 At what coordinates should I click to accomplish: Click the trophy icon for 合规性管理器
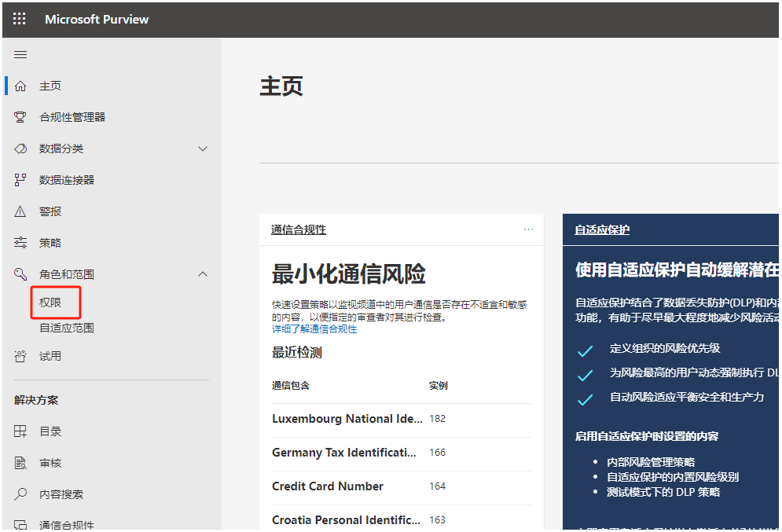[20, 117]
